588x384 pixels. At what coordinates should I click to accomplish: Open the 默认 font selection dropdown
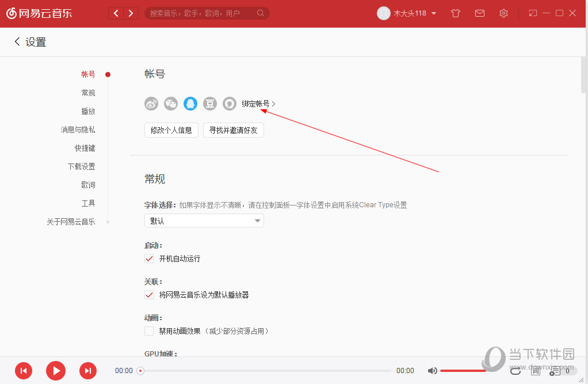[x=204, y=220]
